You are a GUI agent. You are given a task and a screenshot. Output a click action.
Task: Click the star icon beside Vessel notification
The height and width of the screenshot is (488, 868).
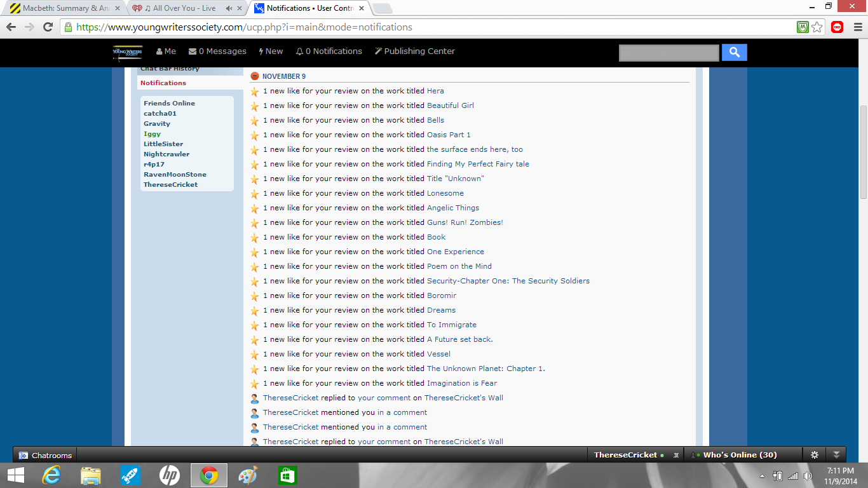pos(255,355)
